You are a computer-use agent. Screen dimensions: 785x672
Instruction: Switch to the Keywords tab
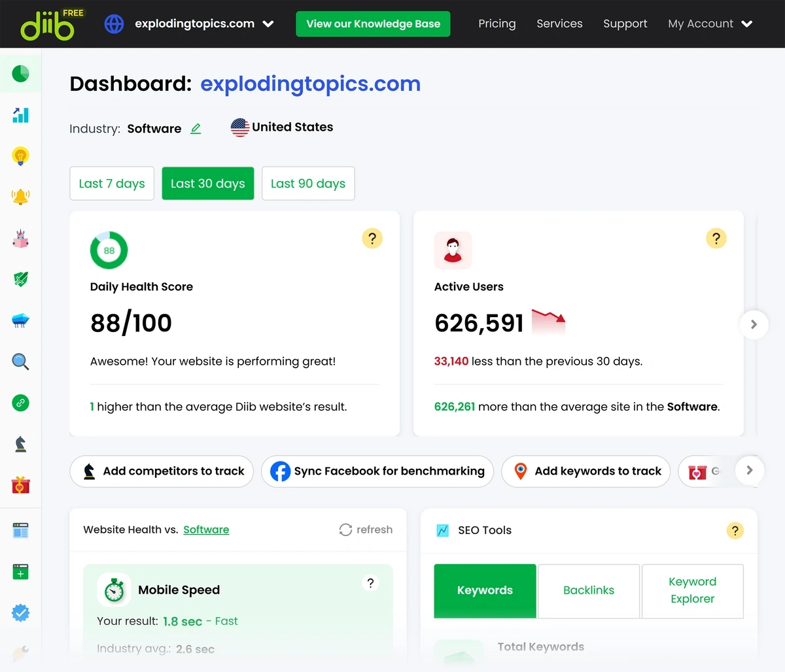tap(485, 591)
